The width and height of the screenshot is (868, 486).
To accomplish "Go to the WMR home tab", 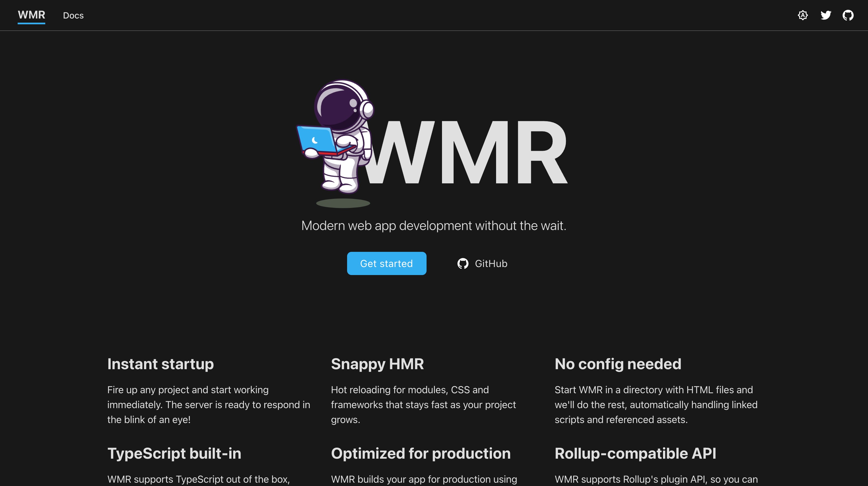I will (31, 15).
